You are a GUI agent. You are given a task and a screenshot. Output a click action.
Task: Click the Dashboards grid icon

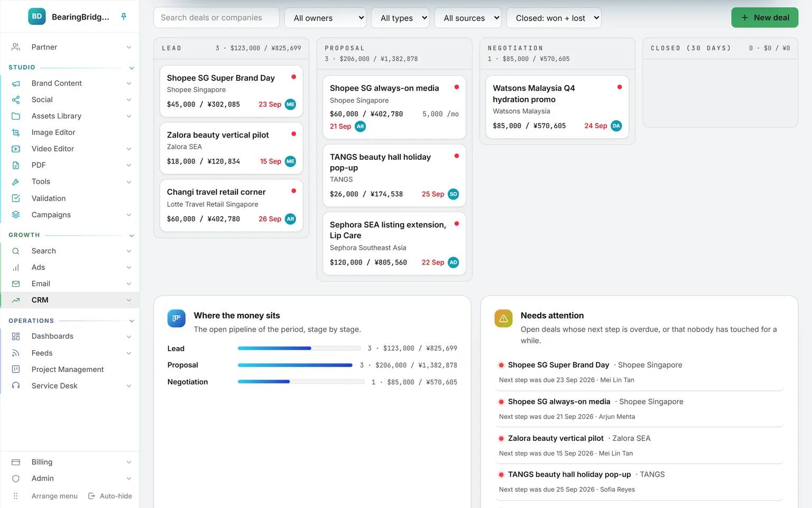click(16, 336)
